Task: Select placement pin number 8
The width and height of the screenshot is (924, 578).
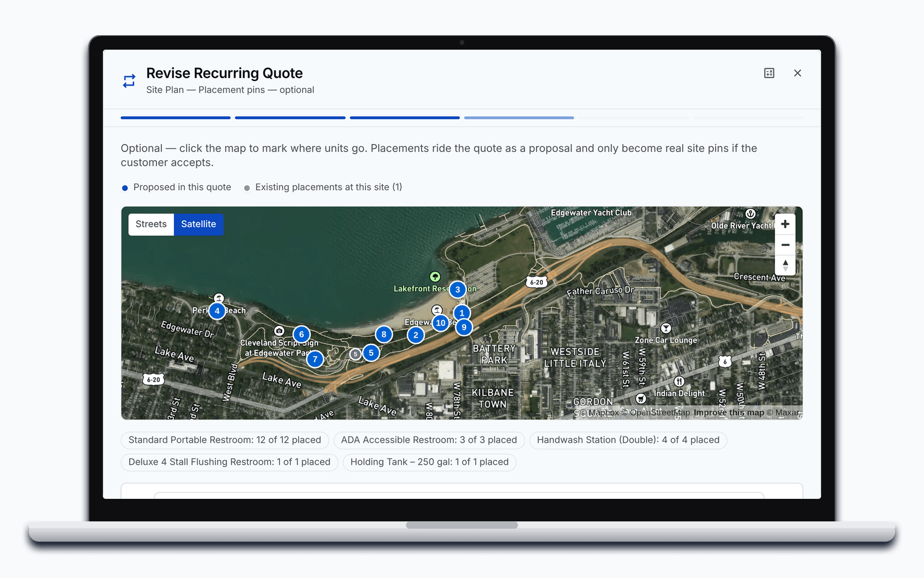Action: pyautogui.click(x=384, y=334)
